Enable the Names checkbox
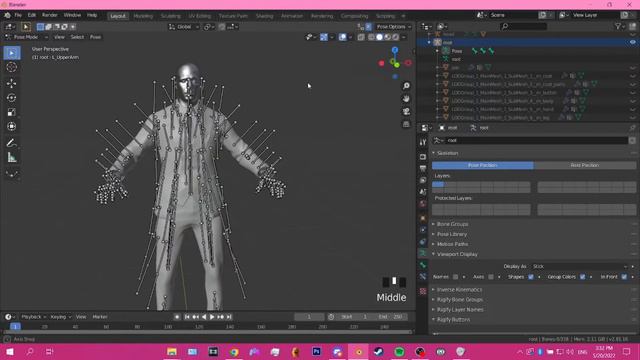This screenshot has height=360, width=640. [456, 277]
